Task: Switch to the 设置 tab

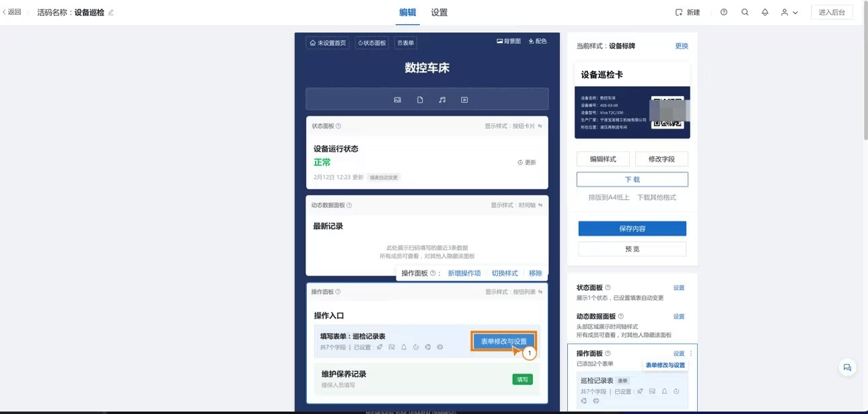Action: coord(439,12)
